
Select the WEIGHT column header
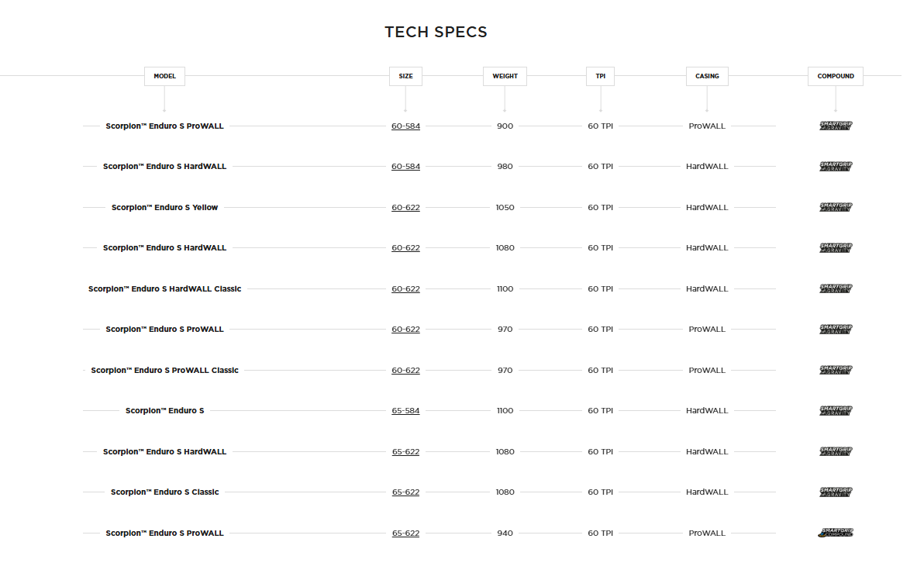tap(505, 76)
